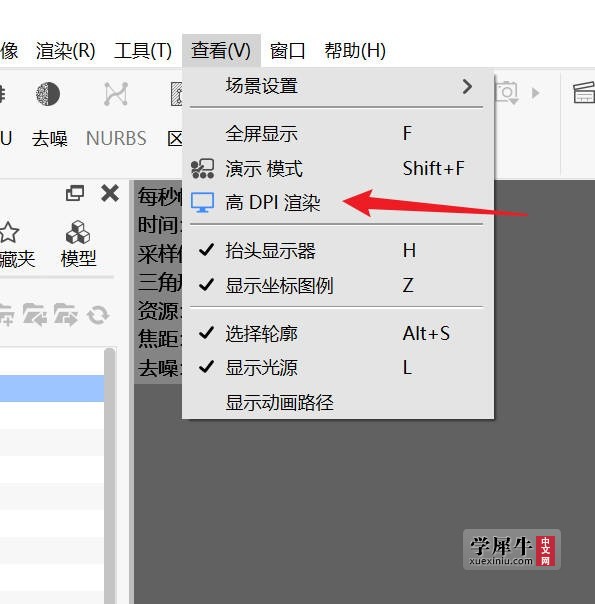Disable 显示光源 option
This screenshot has width=595, height=604.
pos(338,367)
